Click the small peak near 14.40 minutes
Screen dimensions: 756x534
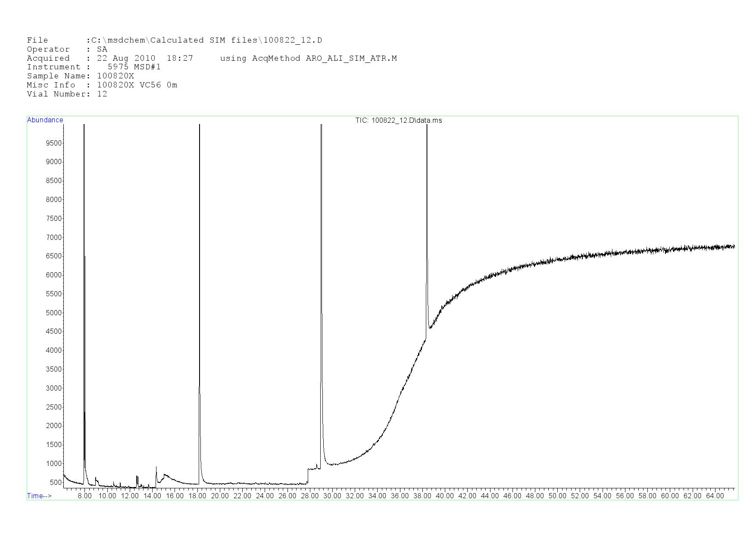pyautogui.click(x=156, y=469)
